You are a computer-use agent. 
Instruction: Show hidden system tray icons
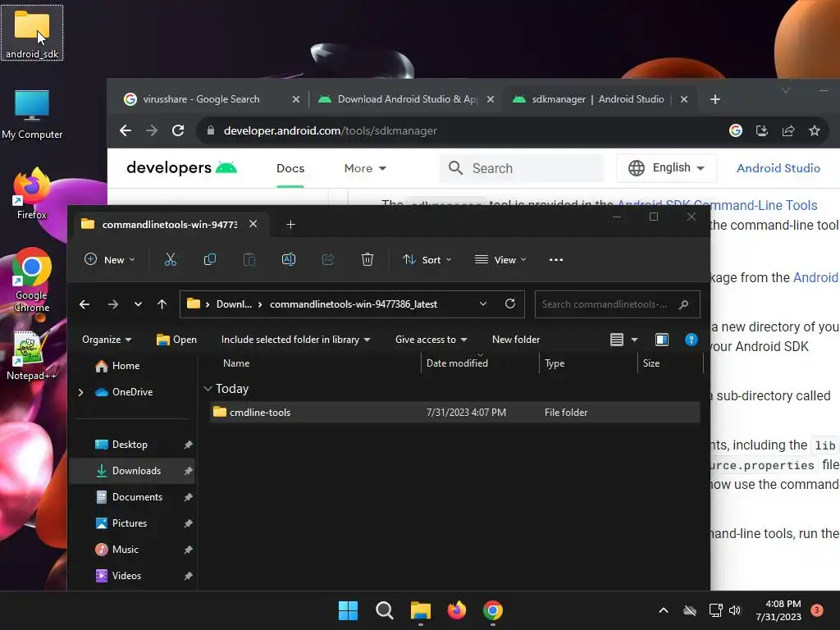point(663,610)
